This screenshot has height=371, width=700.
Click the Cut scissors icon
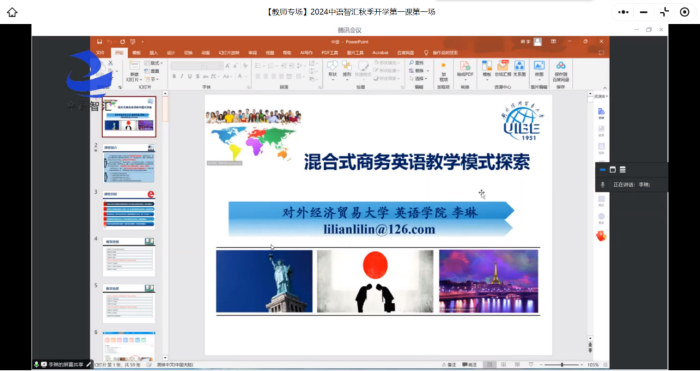(110, 63)
